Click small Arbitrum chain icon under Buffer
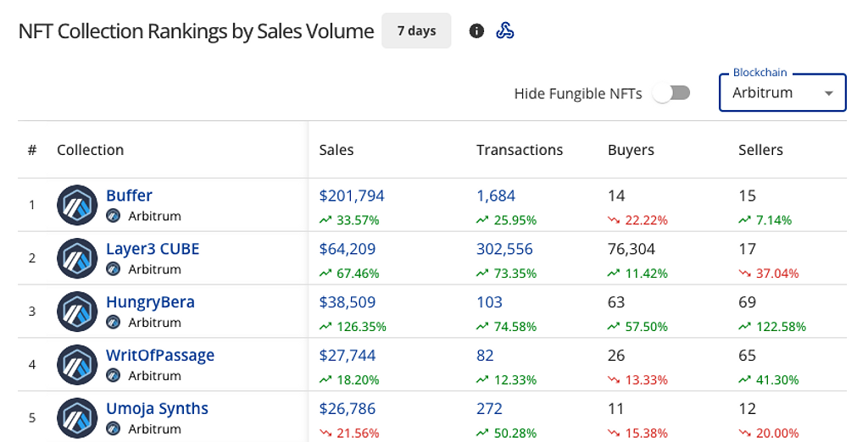The width and height of the screenshot is (868, 442). point(114,216)
